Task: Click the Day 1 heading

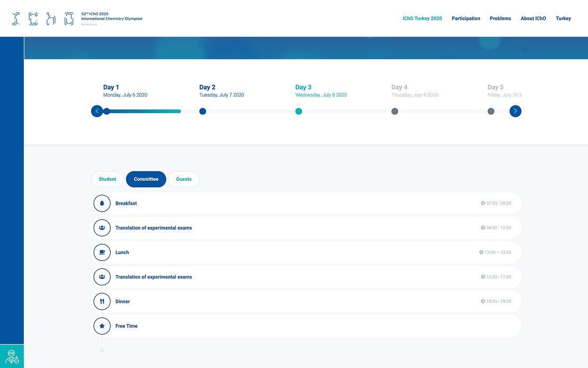Action: pos(111,87)
